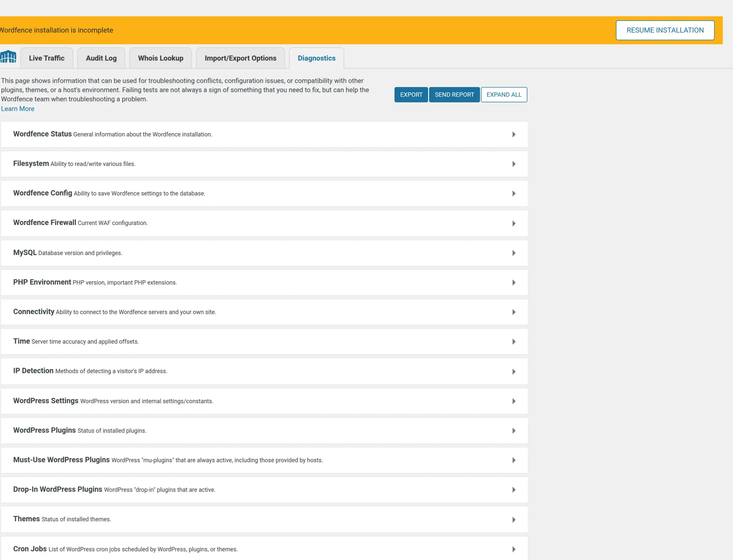
Task: Click the Wordfence fence logo icon
Action: 8,57
